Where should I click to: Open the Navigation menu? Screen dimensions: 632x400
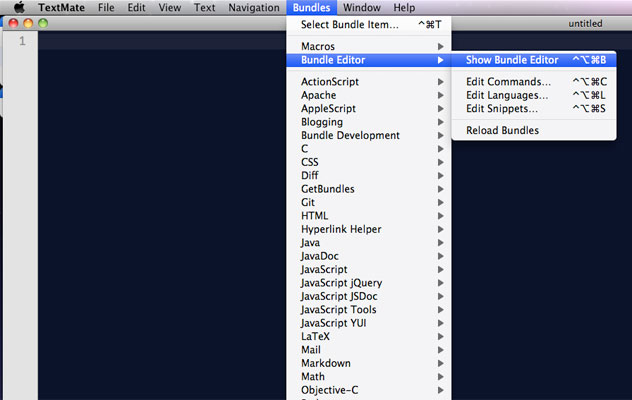pos(253,8)
